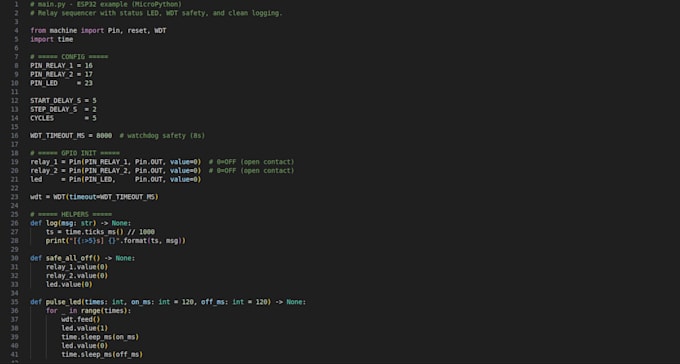This screenshot has height=364, width=680.
Task: Click the 'time.sleep_ms(off_ms)' call
Action: click(x=102, y=354)
